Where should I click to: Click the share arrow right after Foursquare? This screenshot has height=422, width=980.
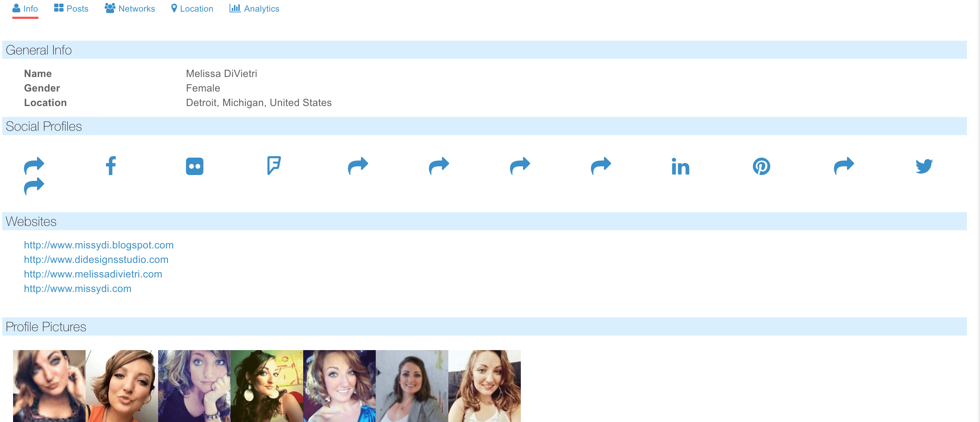pos(358,166)
